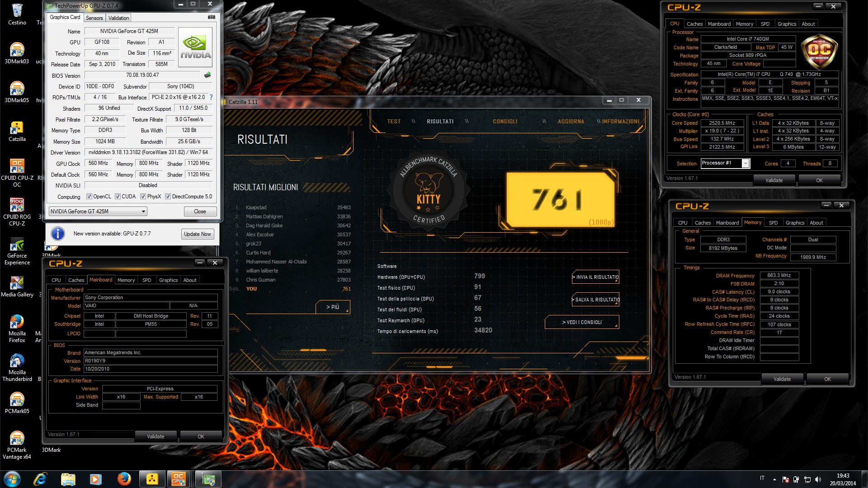Click the IT language indicator on the taskbar
Image resolution: width=868 pixels, height=488 pixels.
[x=762, y=478]
